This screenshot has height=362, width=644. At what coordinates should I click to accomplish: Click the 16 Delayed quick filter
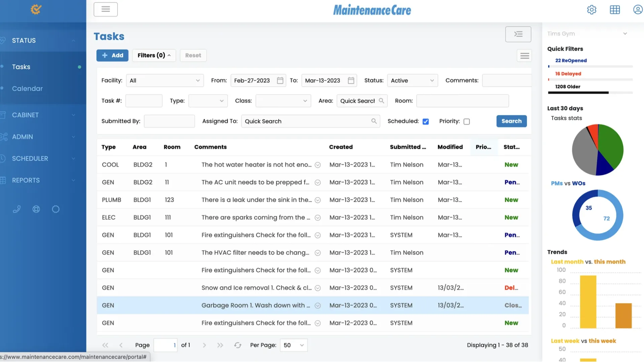[x=568, y=74]
